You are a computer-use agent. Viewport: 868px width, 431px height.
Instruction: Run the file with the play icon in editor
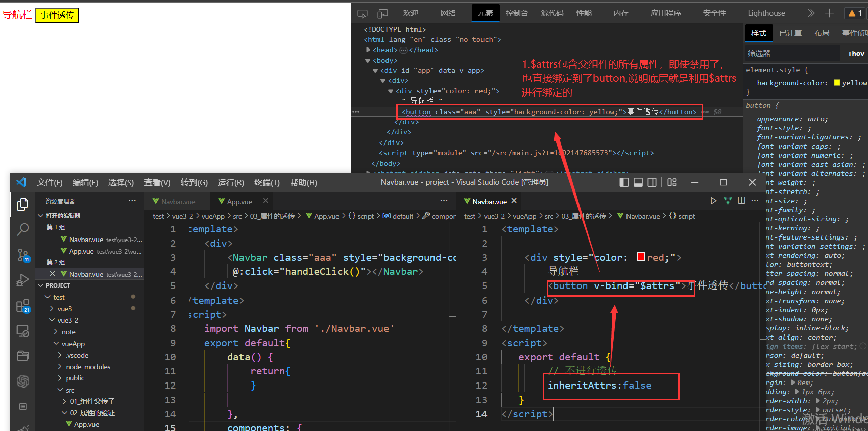tap(713, 201)
